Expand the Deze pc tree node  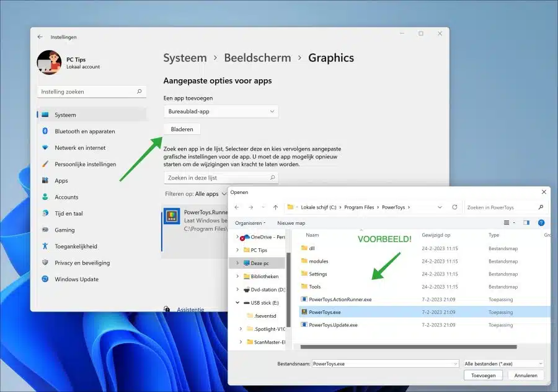coord(237,263)
